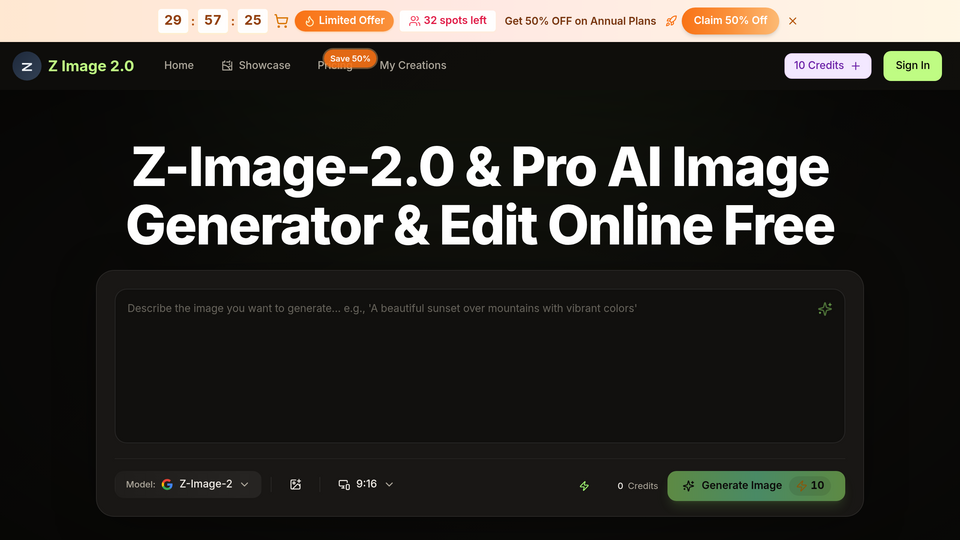Open the Pricing page
The height and width of the screenshot is (540, 960).
pyautogui.click(x=335, y=67)
